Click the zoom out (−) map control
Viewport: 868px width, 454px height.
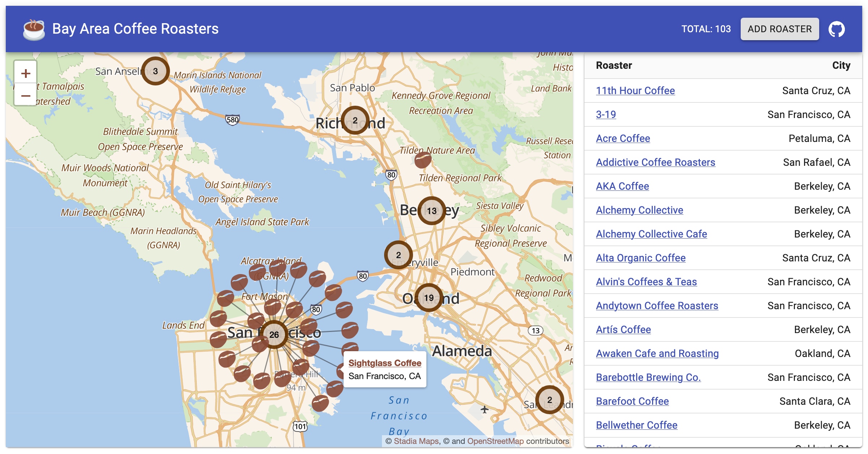pyautogui.click(x=25, y=96)
